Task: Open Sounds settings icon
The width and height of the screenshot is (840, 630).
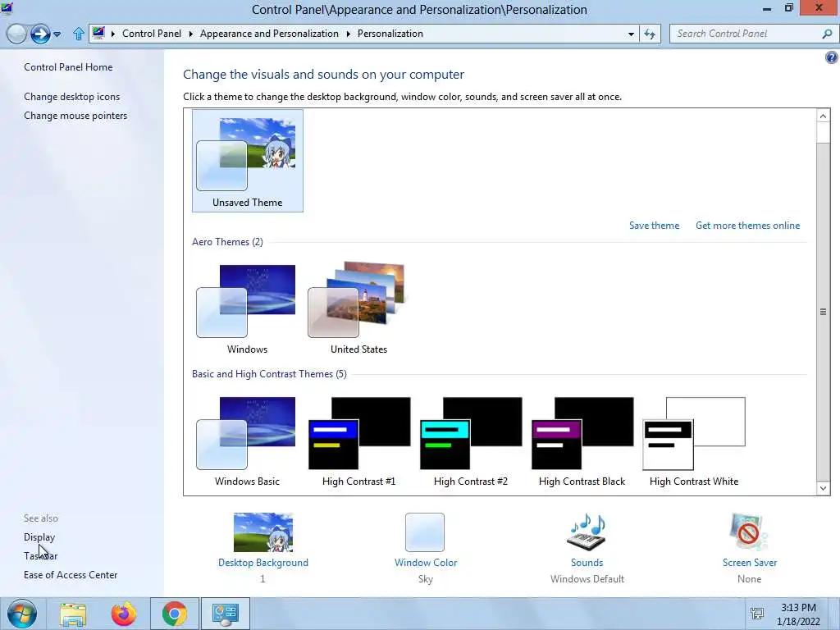Action: (x=587, y=532)
